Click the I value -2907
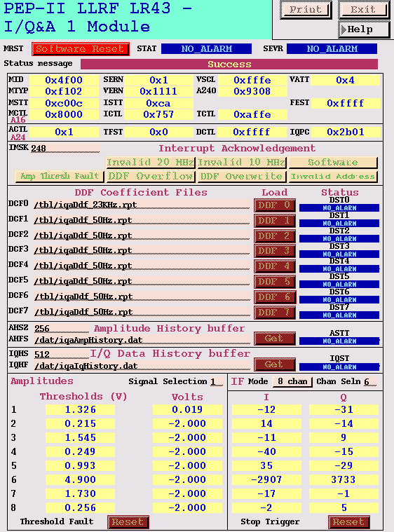 click(x=266, y=479)
